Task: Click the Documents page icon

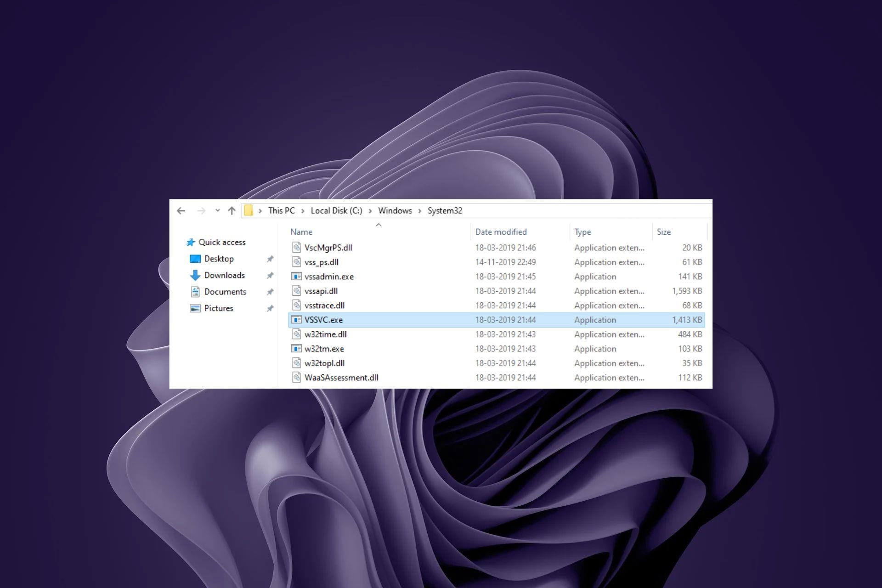Action: coord(195,292)
